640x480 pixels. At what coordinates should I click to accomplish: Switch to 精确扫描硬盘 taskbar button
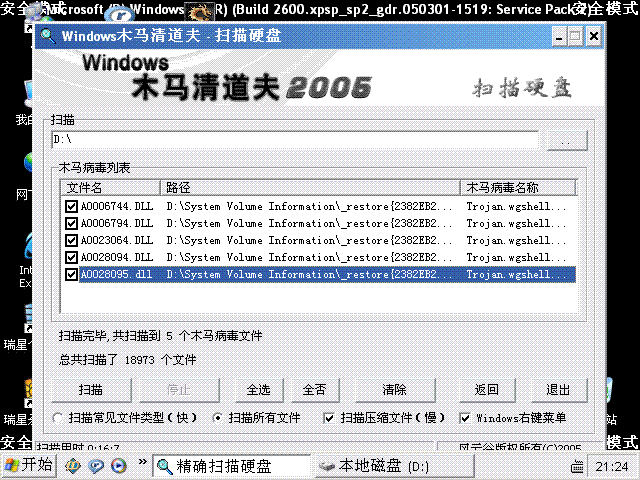pos(231,466)
